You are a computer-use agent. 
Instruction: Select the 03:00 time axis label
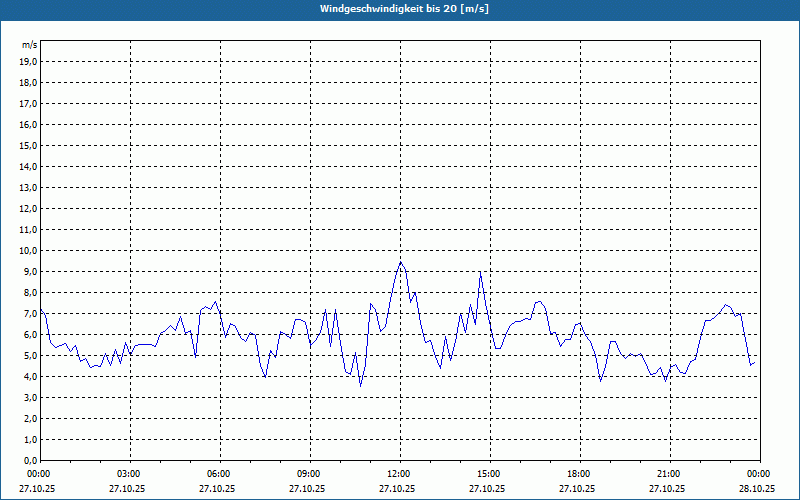coord(129,473)
